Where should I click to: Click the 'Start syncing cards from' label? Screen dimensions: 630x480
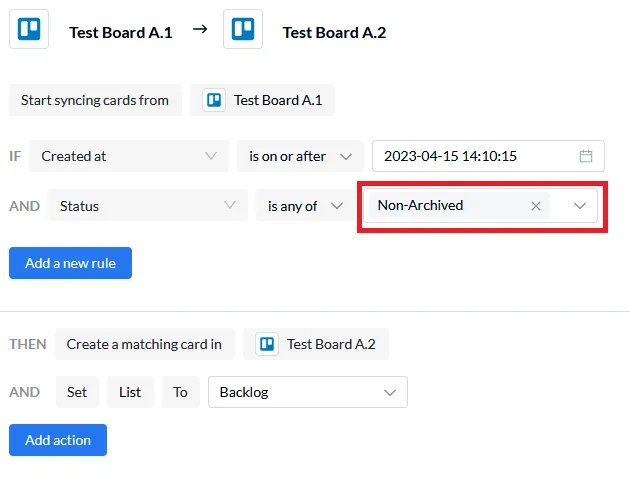(95, 100)
